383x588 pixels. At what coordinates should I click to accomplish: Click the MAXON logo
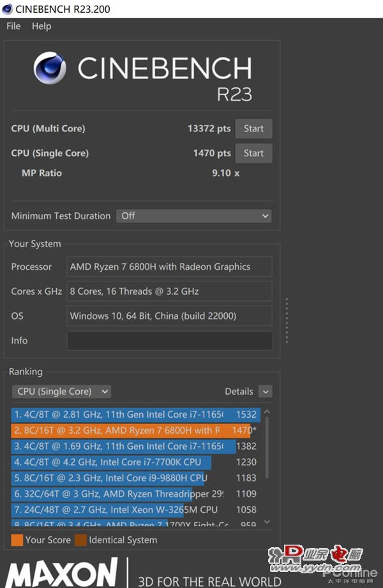[61, 573]
